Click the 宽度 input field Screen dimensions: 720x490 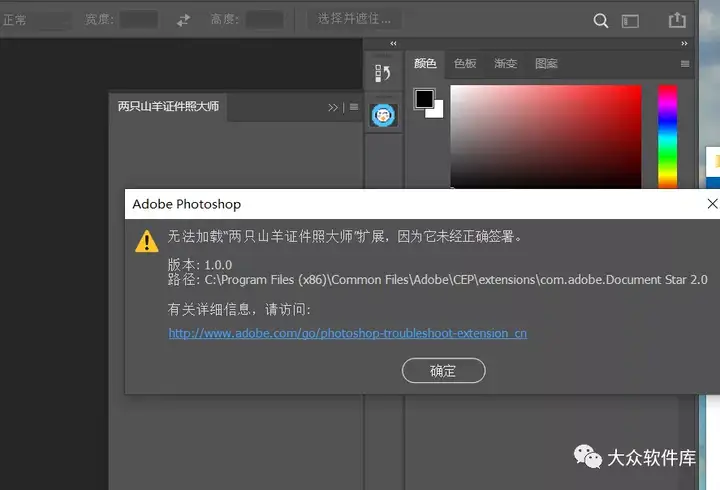pyautogui.click(x=139, y=20)
